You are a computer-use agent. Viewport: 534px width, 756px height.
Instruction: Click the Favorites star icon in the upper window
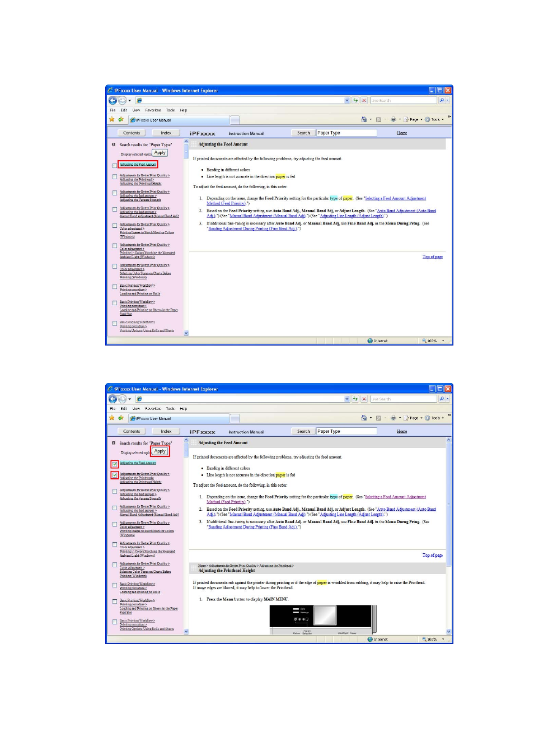112,119
